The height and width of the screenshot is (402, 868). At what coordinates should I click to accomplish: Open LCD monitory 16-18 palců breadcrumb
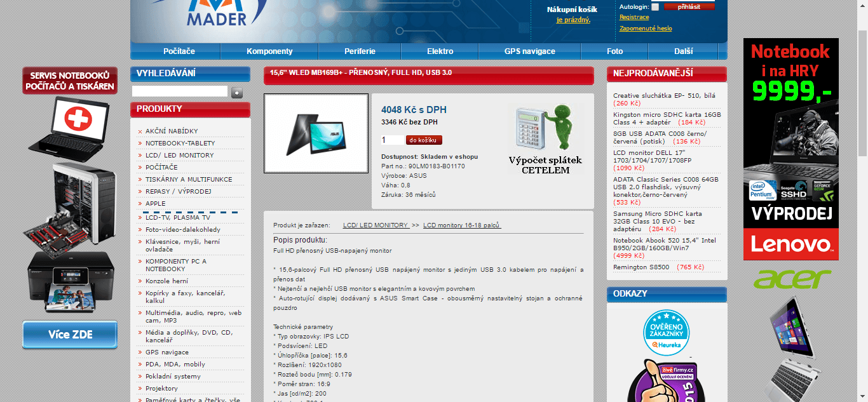(x=462, y=225)
